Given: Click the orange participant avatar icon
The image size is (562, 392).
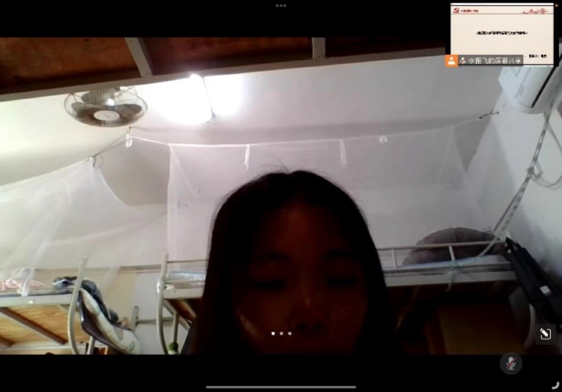Looking at the screenshot, I should [x=451, y=60].
